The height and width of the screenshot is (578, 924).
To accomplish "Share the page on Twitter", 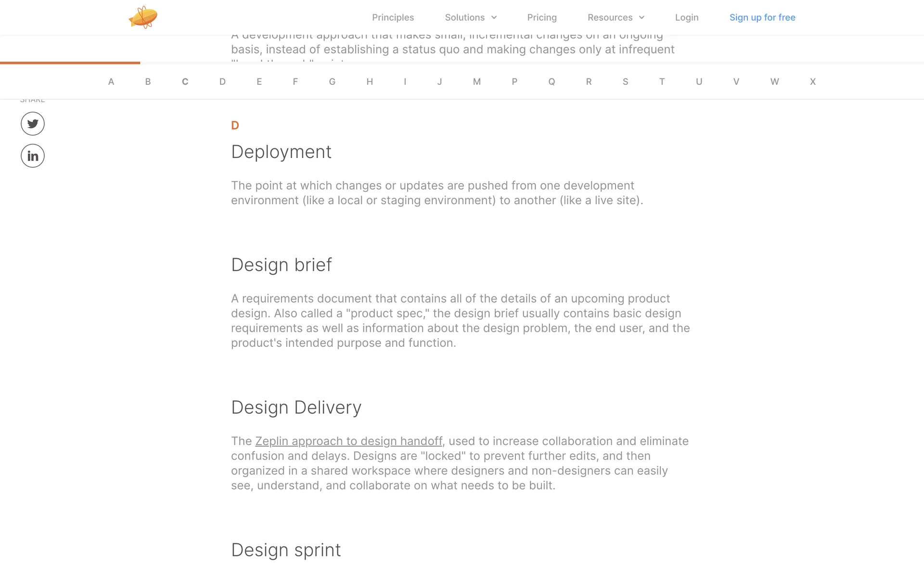I will tap(33, 124).
